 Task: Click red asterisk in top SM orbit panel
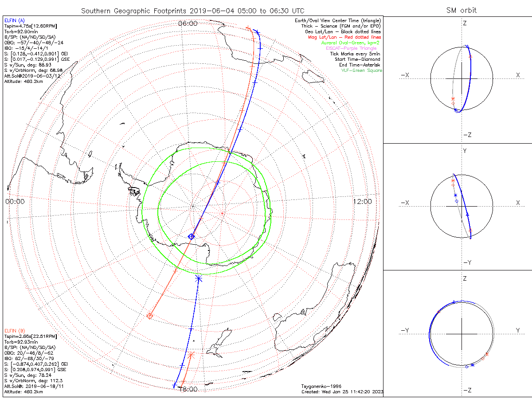pos(453,98)
